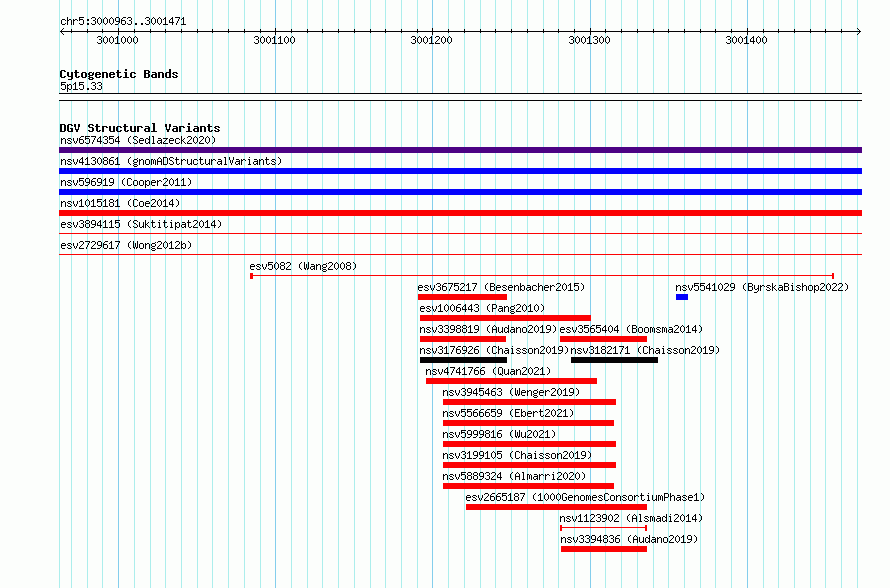The height and width of the screenshot is (588, 890).
Task: Click nsv5889324 (Almarri2020) label
Action: tap(514, 476)
